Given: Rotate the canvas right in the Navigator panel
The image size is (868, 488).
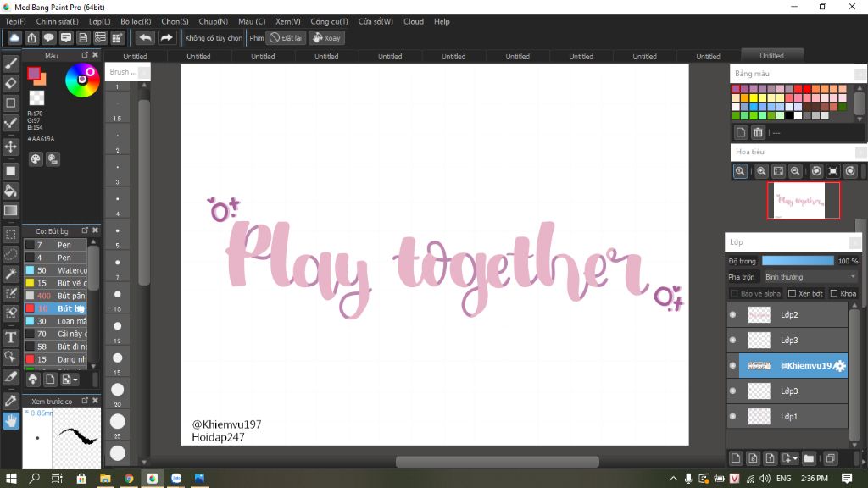Looking at the screenshot, I should [850, 171].
